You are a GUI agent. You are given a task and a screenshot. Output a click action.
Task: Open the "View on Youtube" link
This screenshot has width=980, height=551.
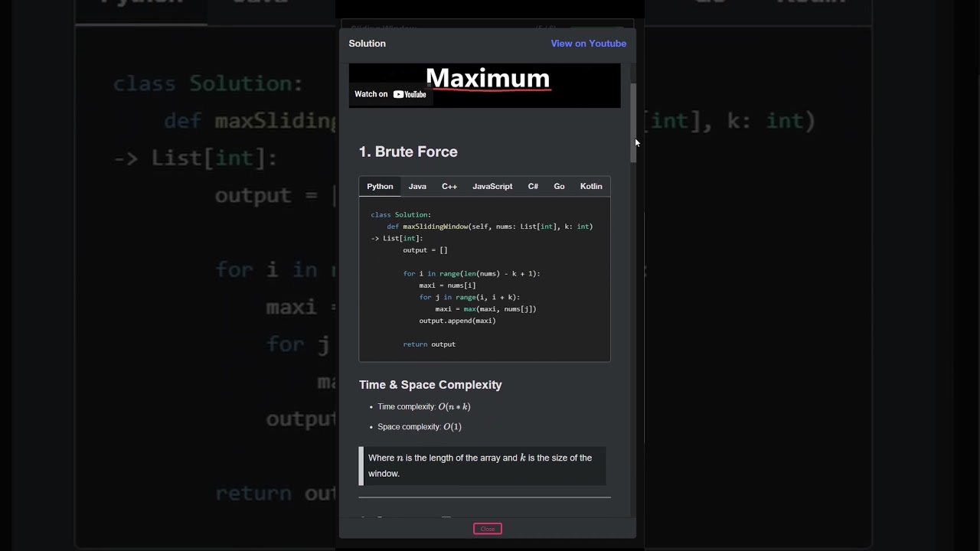(x=588, y=44)
